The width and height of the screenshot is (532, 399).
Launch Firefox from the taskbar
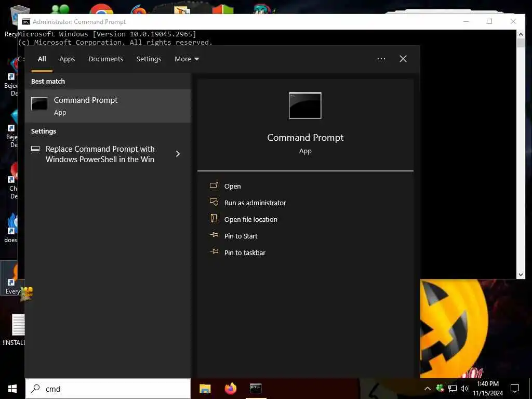point(230,389)
